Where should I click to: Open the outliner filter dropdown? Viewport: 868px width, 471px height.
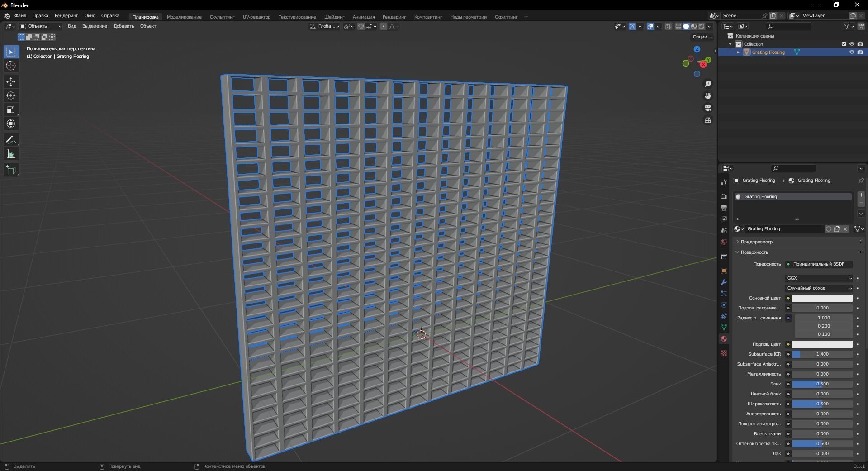tap(849, 26)
